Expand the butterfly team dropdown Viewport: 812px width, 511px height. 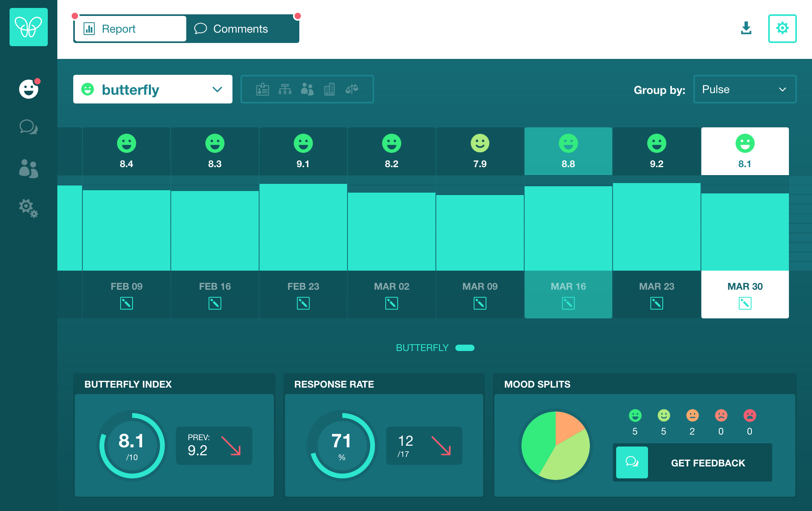coord(153,89)
